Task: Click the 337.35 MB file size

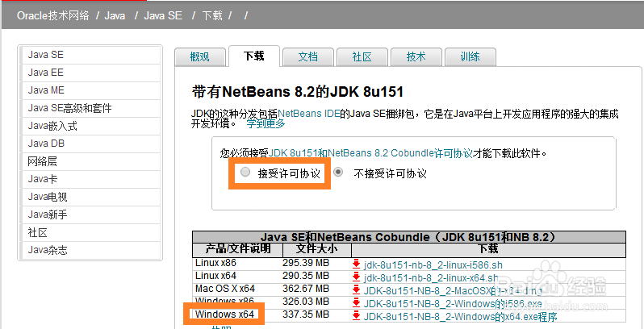Action: (306, 314)
